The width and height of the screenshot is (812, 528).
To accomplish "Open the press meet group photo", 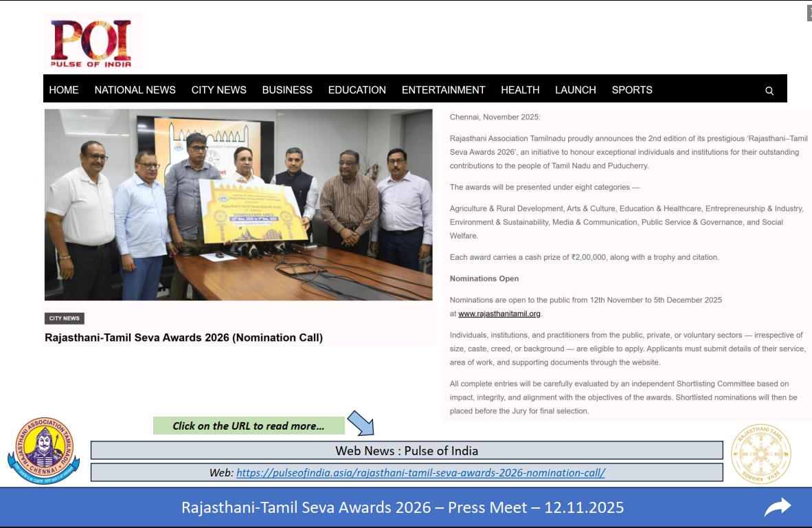I will click(x=238, y=204).
